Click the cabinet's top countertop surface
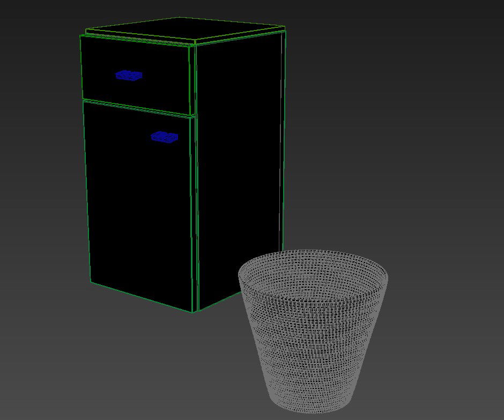 coord(185,29)
